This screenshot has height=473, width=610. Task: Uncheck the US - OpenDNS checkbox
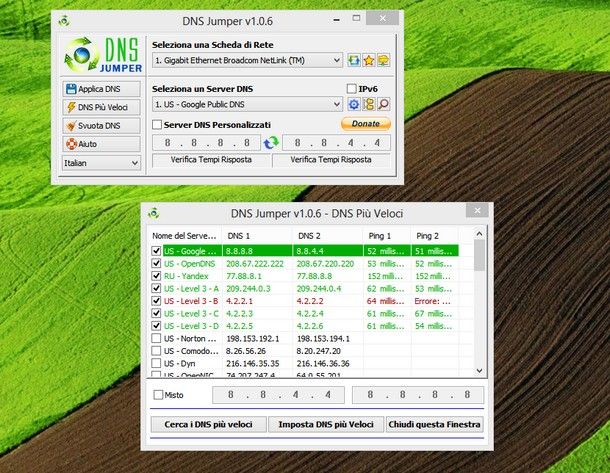[x=156, y=263]
